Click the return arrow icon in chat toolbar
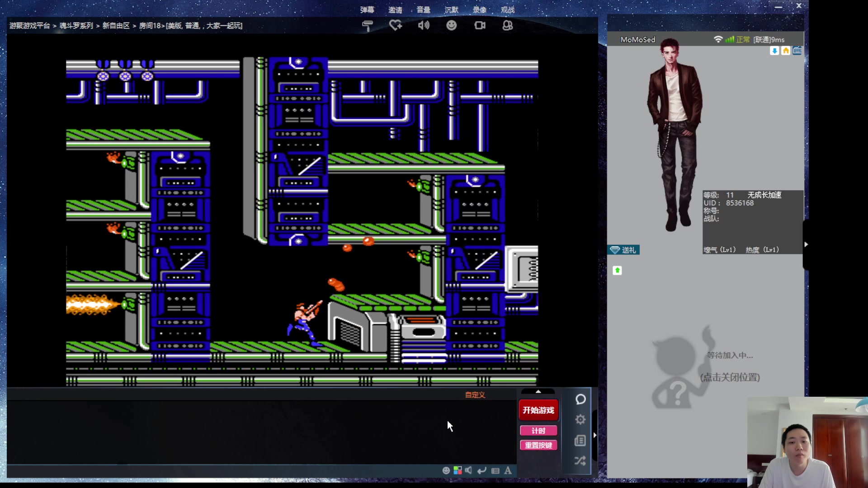This screenshot has width=868, height=488. (x=482, y=470)
